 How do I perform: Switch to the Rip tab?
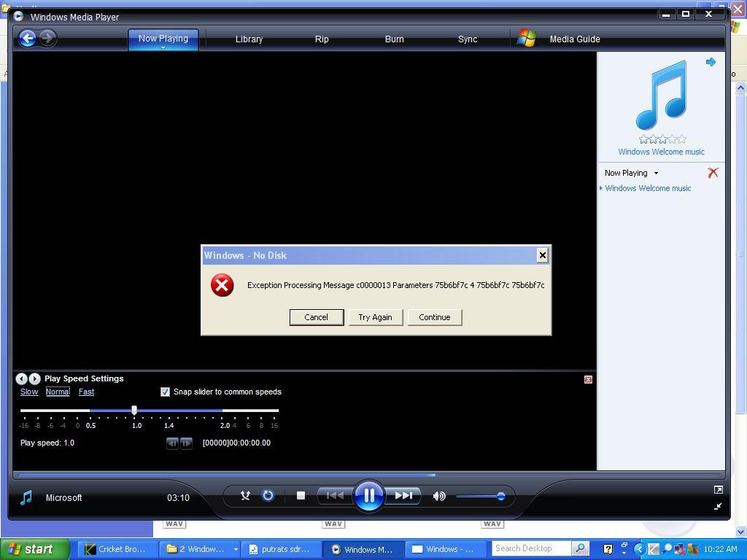pos(322,39)
